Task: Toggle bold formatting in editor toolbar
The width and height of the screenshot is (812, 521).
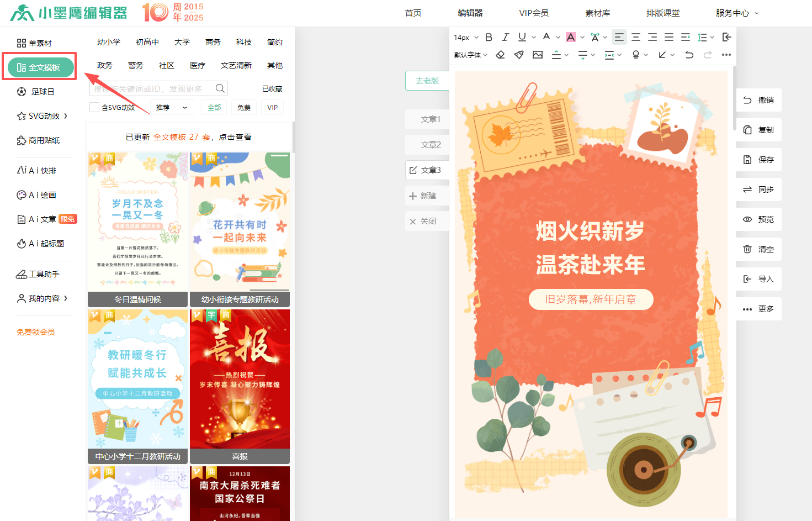Action: pos(489,37)
